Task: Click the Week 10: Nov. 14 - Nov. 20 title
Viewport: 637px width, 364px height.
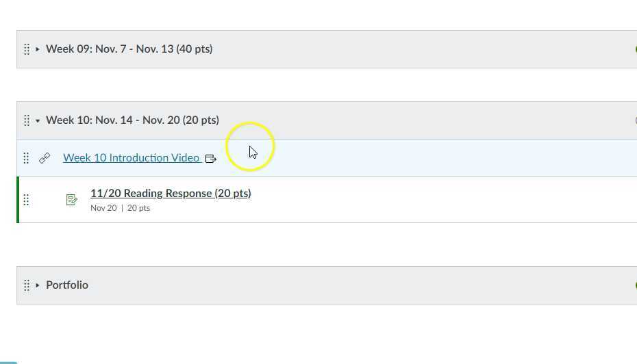Action: tap(132, 120)
